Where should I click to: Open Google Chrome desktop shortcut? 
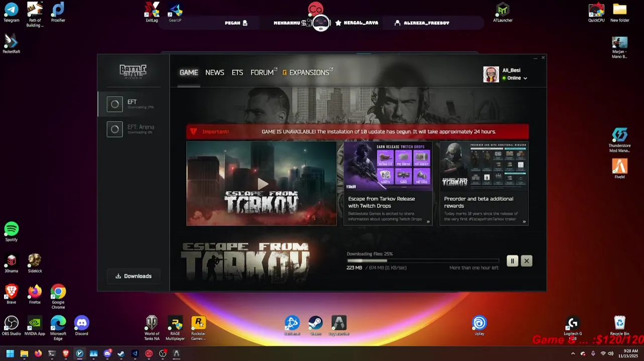tap(58, 296)
